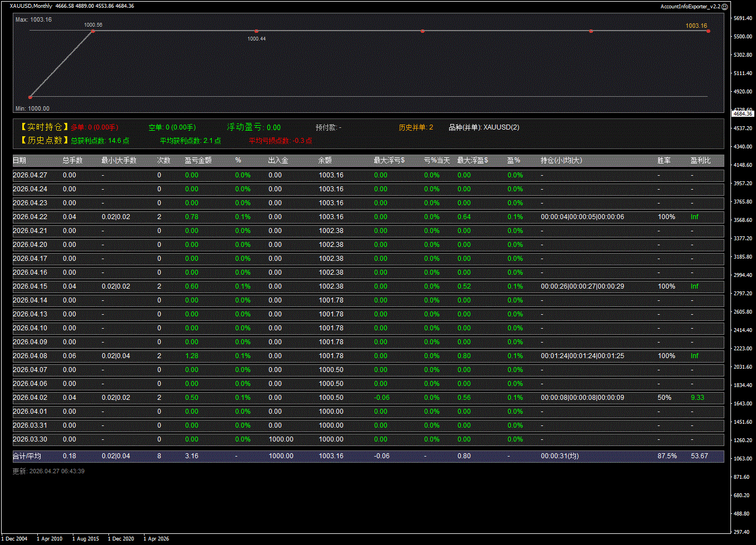Viewport: 756px width, 545px height.
Task: Click the 合计/平均 summary row label
Action: pyautogui.click(x=27, y=456)
